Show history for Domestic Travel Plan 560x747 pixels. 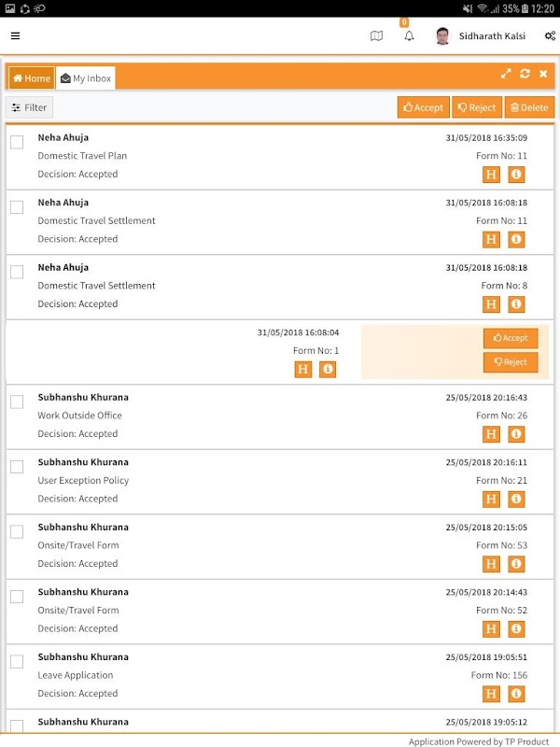click(x=492, y=175)
